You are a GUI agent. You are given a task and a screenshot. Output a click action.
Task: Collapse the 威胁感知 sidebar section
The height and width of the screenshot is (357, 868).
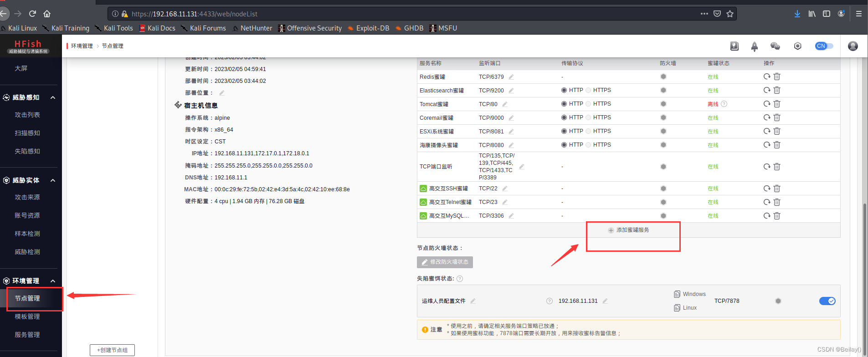[x=53, y=97]
